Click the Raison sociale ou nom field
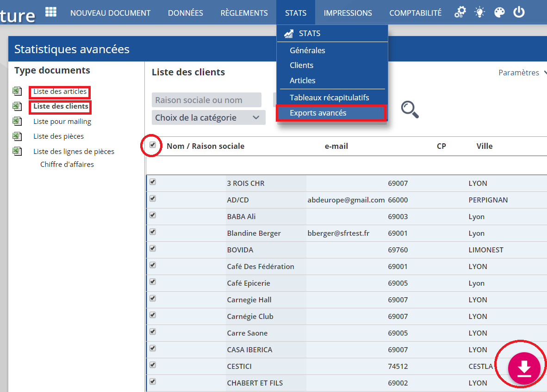This screenshot has width=547, height=392. [206, 100]
